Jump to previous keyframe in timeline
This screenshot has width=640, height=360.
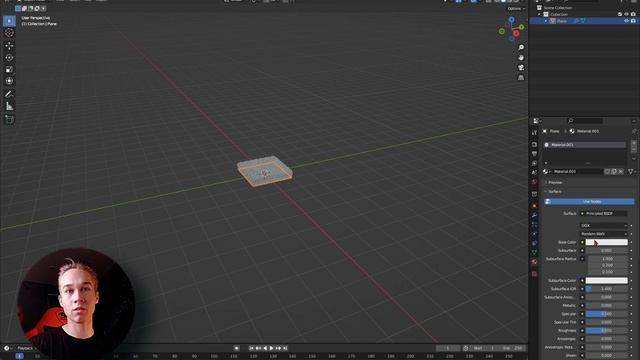pos(258,348)
